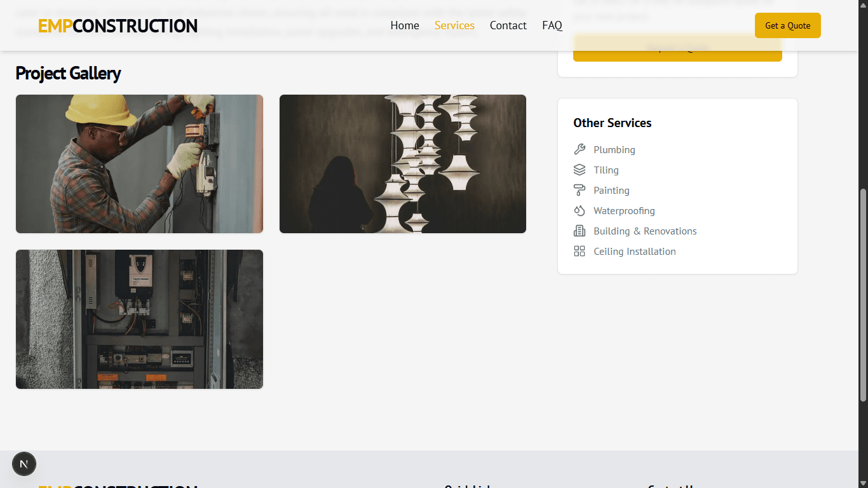The width and height of the screenshot is (868, 488).
Task: Visit the Waterproofing service link
Action: pyautogui.click(x=624, y=211)
